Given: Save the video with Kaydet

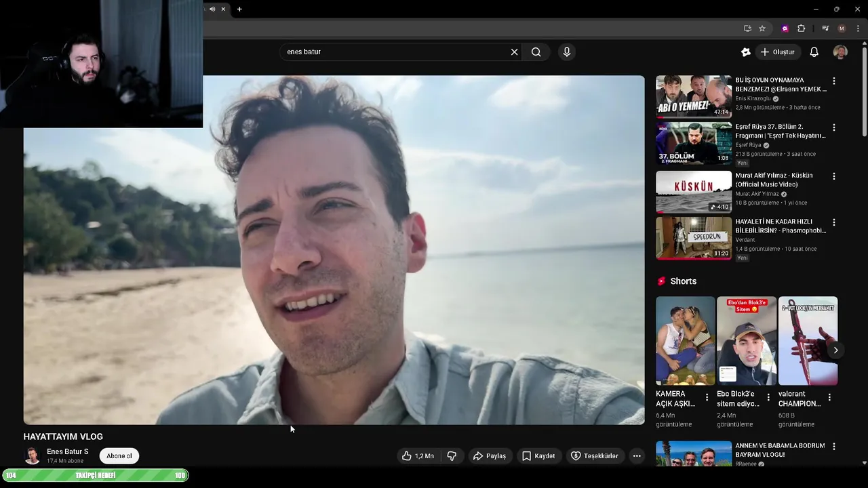Looking at the screenshot, I should click(x=539, y=456).
